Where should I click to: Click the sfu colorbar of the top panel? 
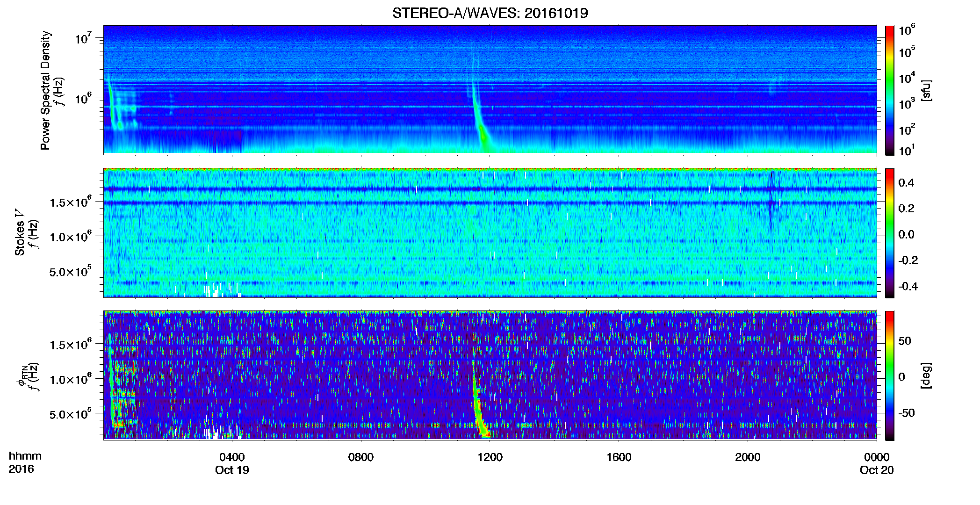click(x=890, y=90)
